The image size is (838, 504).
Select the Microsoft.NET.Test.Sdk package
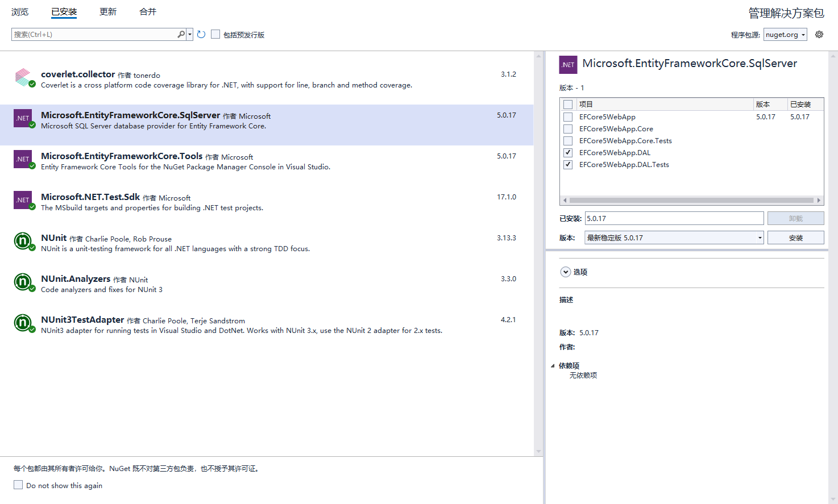pos(267,207)
